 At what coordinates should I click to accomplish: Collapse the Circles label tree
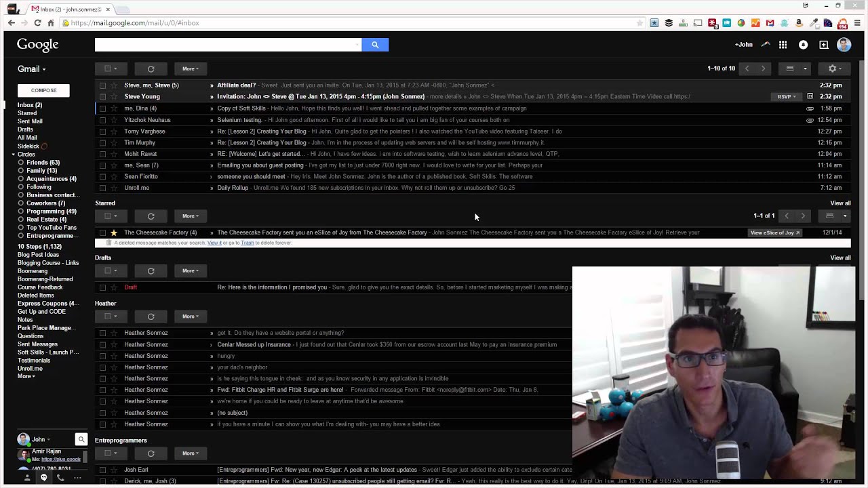point(13,155)
